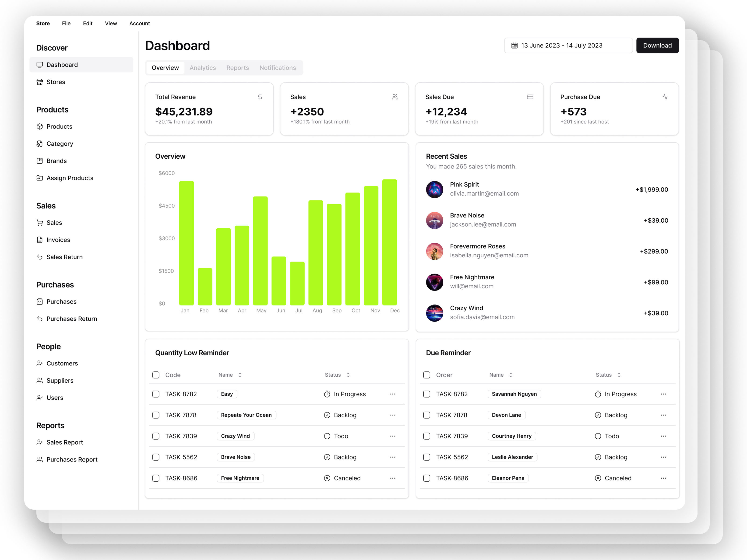Viewport: 747px width, 560px height.
Task: Select all rows in the Due Reminder table
Action: [x=426, y=375]
